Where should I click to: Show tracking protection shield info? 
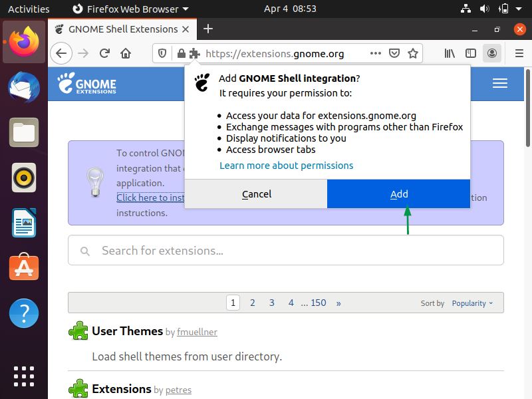162,53
